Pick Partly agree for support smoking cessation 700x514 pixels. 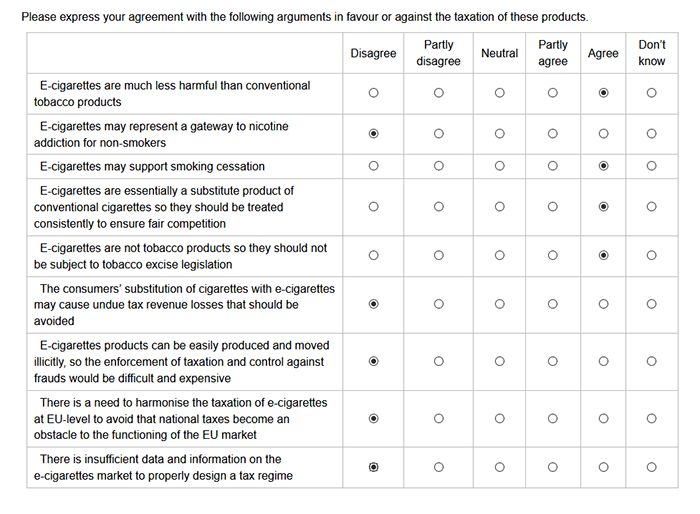(553, 166)
